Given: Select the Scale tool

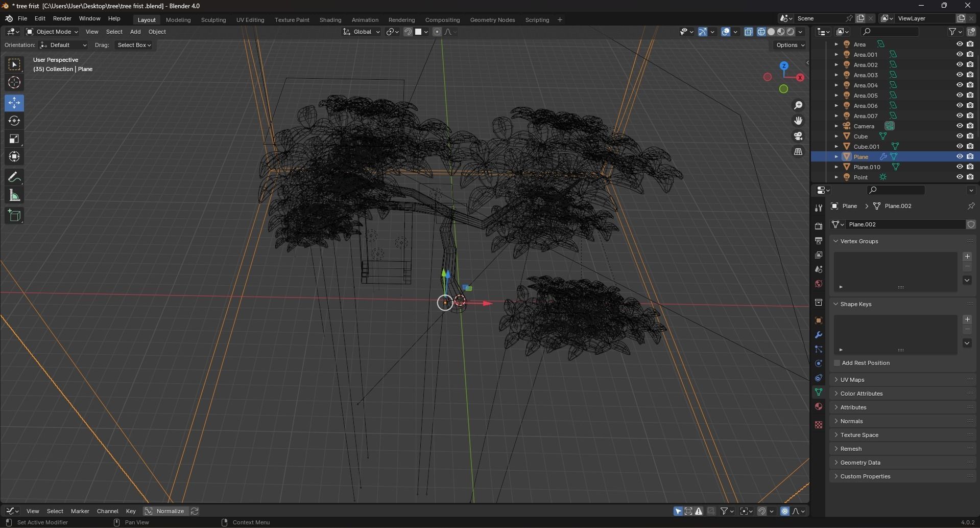Looking at the screenshot, I should click(x=14, y=139).
